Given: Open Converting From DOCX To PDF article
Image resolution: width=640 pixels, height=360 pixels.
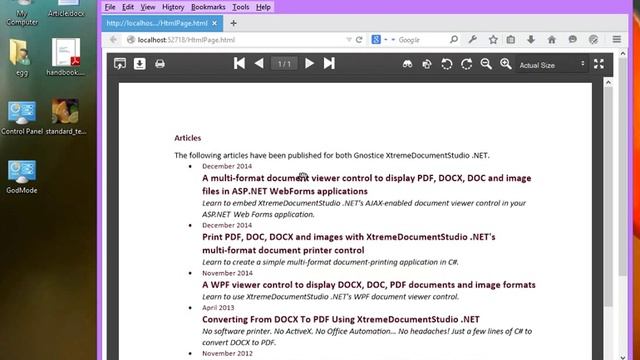Looking at the screenshot, I should 341,319.
